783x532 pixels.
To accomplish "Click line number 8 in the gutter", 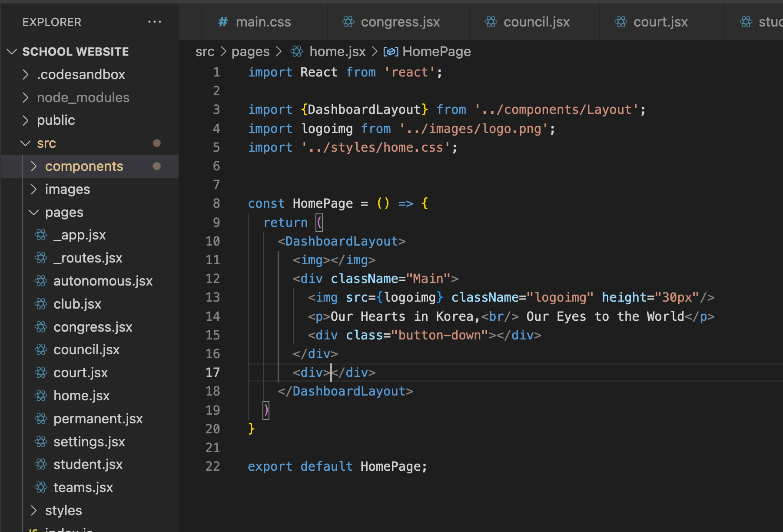I will click(216, 203).
